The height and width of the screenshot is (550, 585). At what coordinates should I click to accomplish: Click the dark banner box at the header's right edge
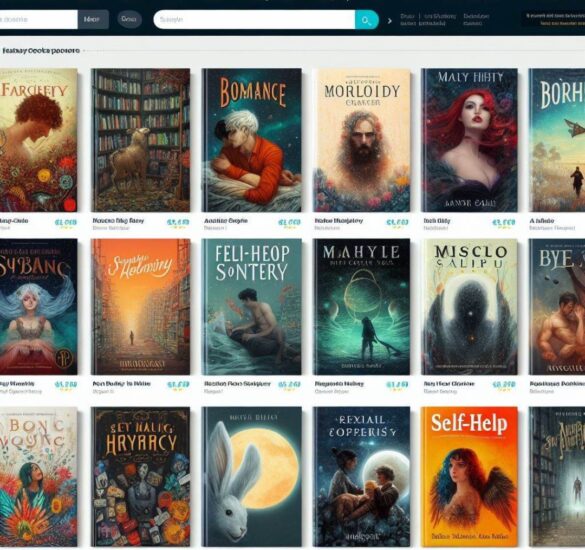pos(553,19)
